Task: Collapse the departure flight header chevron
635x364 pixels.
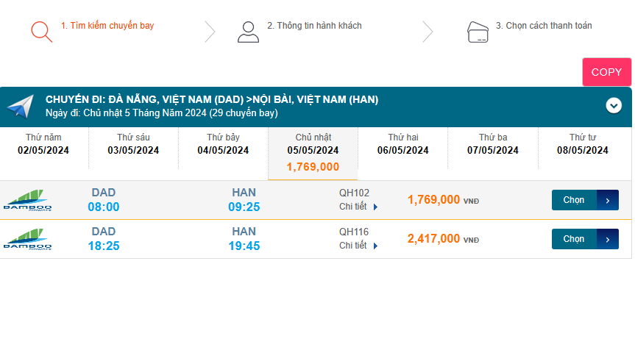Action: coord(614,106)
